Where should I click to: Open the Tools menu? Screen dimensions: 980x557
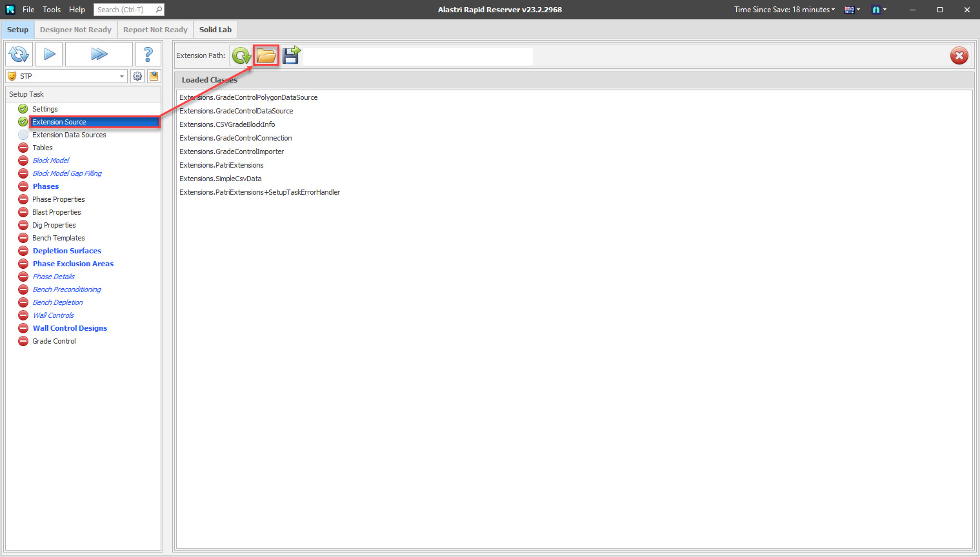pyautogui.click(x=51, y=10)
